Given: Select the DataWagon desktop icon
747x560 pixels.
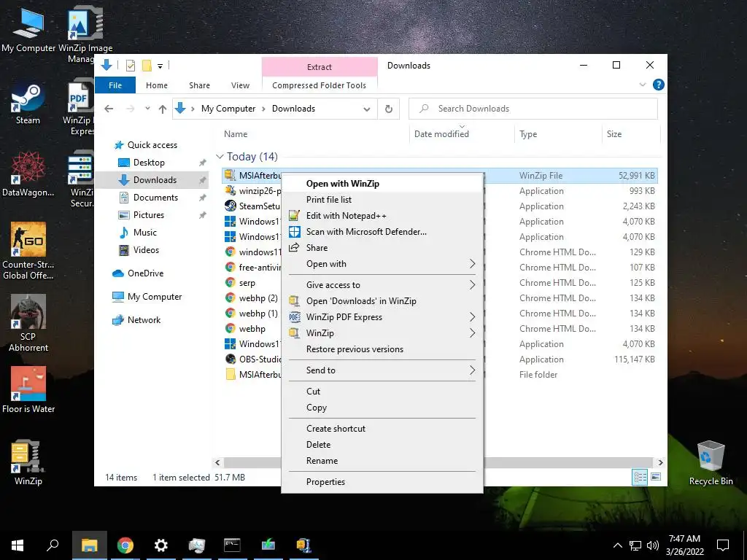Looking at the screenshot, I should click(x=28, y=174).
